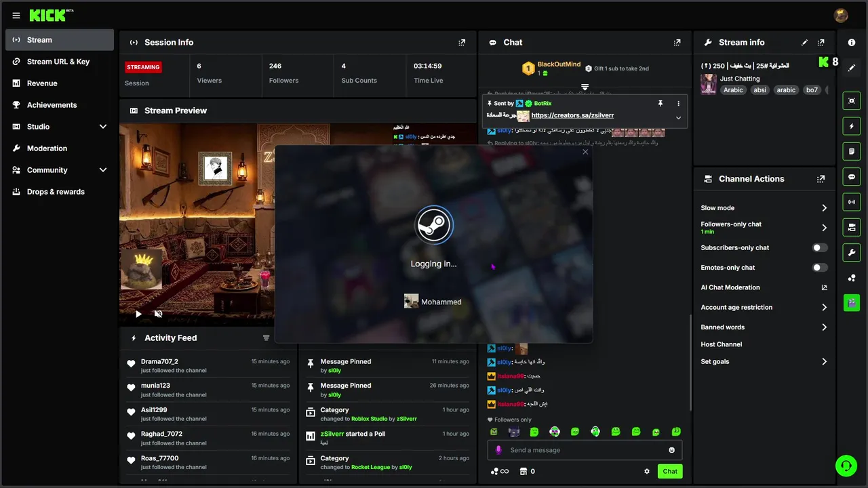Screen dimensions: 868x488
Task: Open the creators.sa/zsilverr link
Action: (572, 115)
